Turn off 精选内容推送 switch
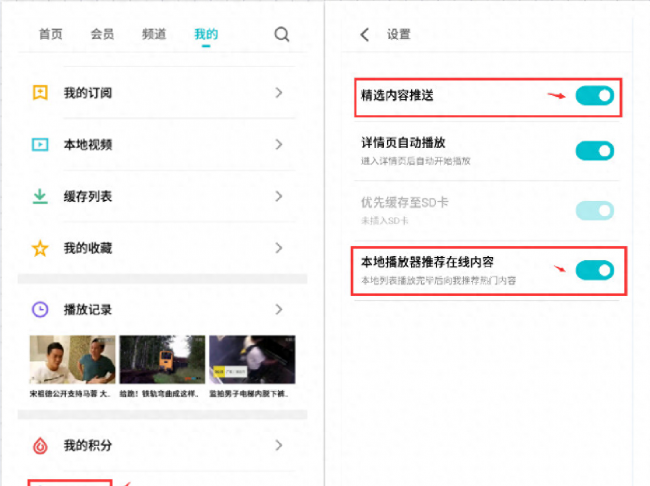The height and width of the screenshot is (486, 650). tap(594, 96)
